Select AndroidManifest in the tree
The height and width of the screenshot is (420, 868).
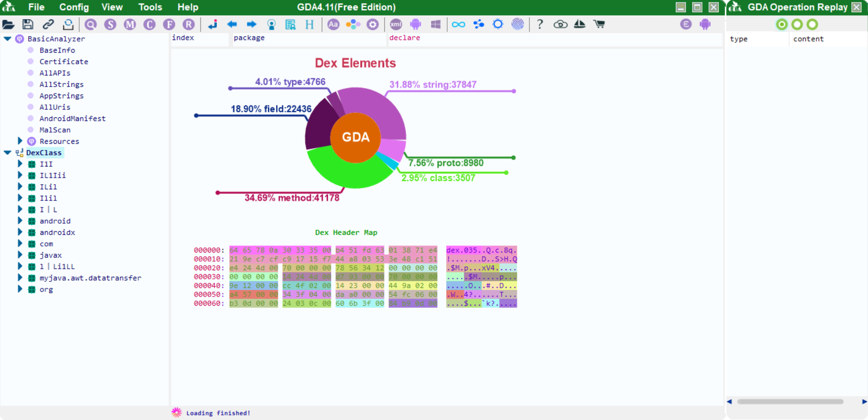tap(73, 118)
